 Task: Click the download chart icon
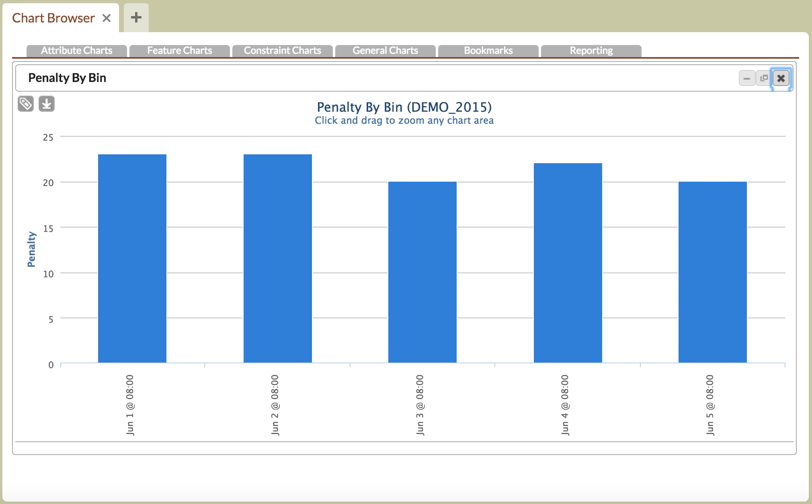click(x=47, y=104)
